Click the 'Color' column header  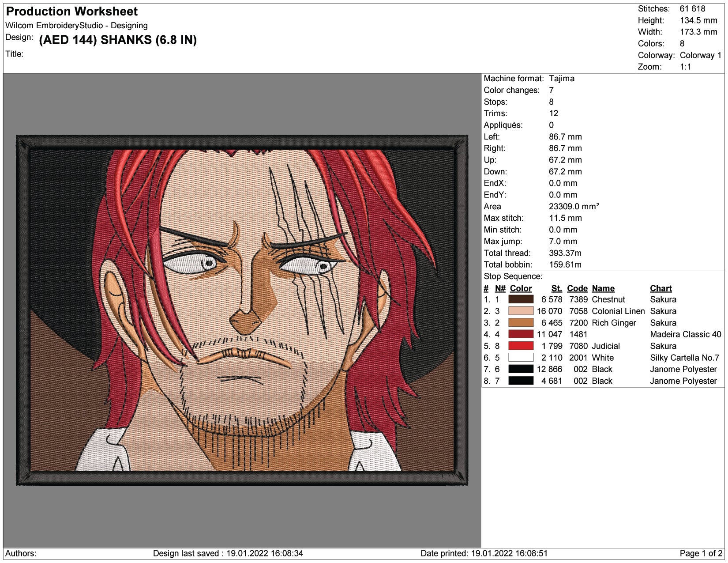coord(521,288)
